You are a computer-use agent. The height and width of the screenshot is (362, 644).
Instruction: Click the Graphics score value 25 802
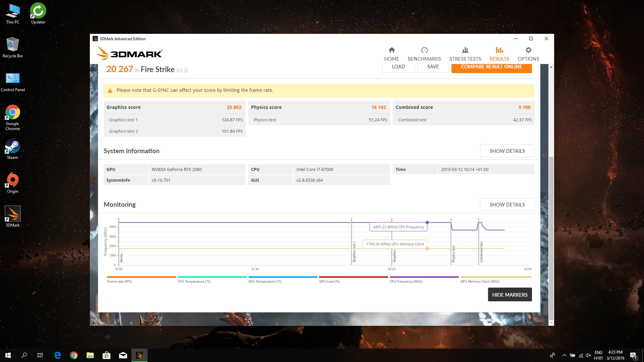tap(234, 107)
